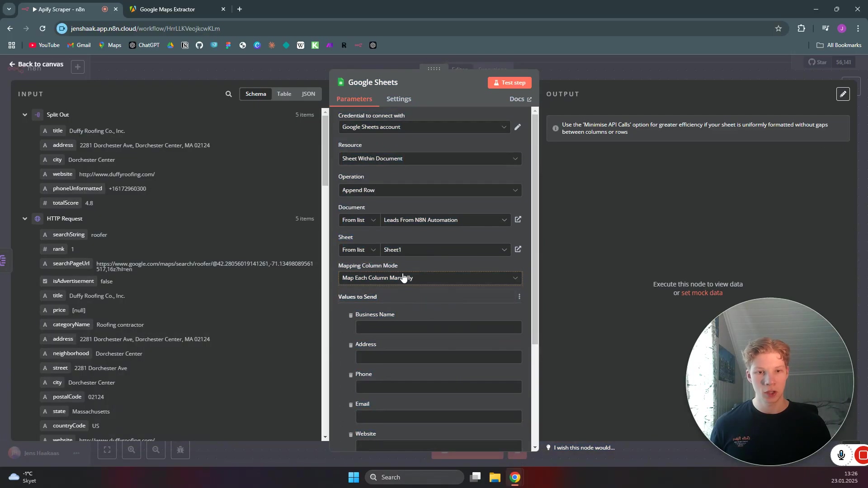Click Back to canvas arrow
This screenshot has height=488, width=868.
click(12, 64)
